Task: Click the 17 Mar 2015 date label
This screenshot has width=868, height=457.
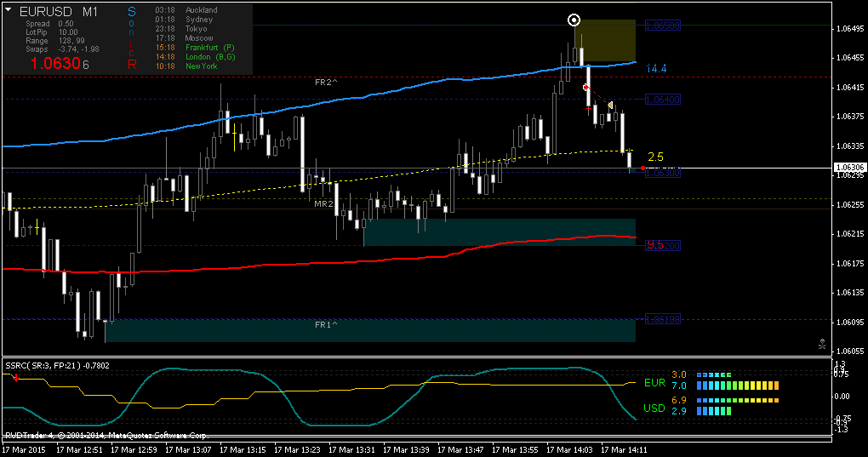Action: (x=25, y=450)
